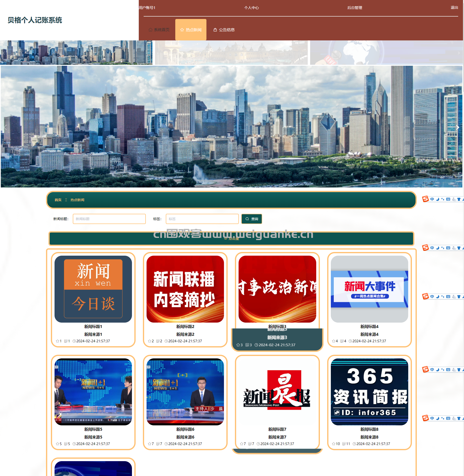Sort by 点击量 in the green bar
Image resolution: width=464 pixels, height=476 pixels.
click(x=232, y=239)
